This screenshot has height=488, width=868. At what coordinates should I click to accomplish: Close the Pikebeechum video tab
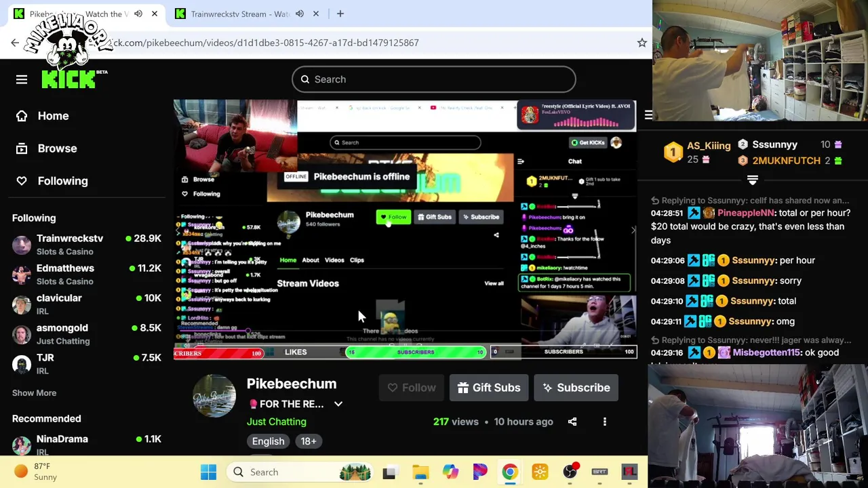tap(155, 14)
